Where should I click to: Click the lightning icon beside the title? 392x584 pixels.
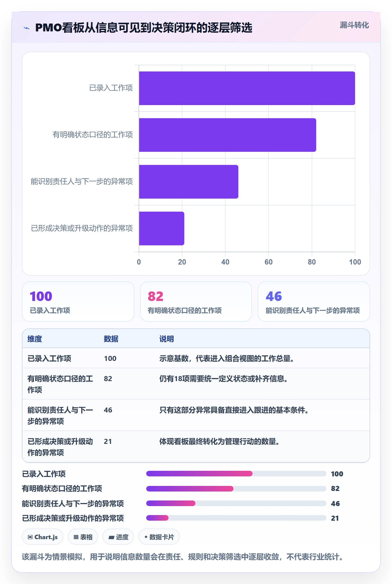(x=27, y=28)
